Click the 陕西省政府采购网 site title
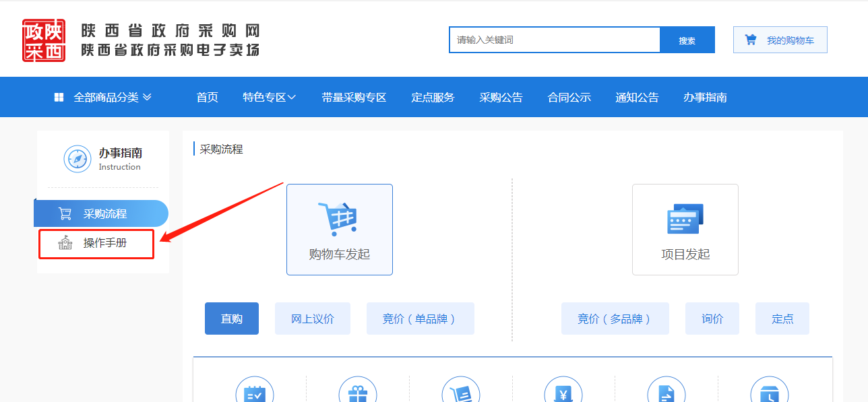The height and width of the screenshot is (402, 868). (170, 31)
